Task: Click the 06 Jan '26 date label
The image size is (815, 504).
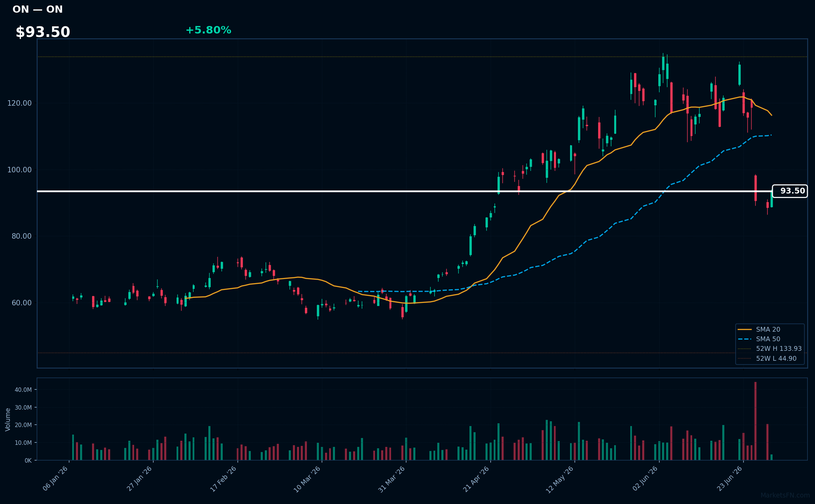Action: pos(55,479)
